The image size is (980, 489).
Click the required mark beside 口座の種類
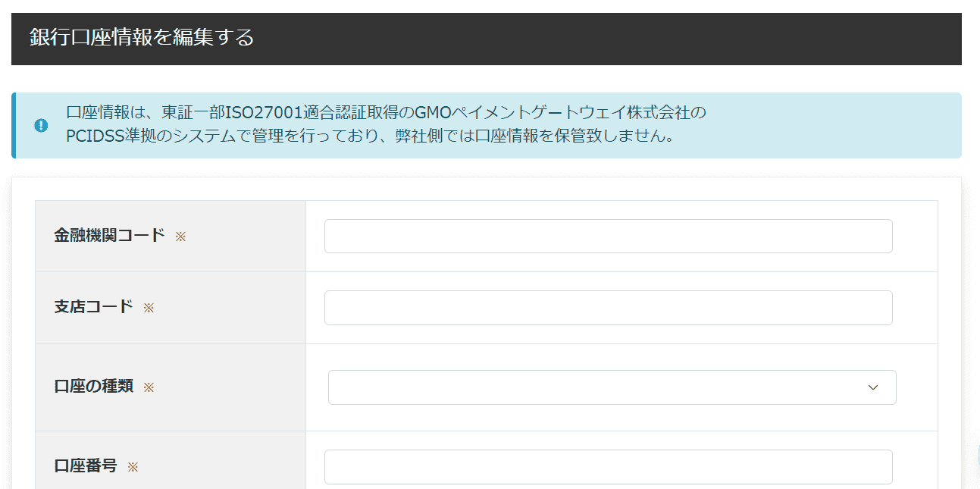click(x=149, y=387)
